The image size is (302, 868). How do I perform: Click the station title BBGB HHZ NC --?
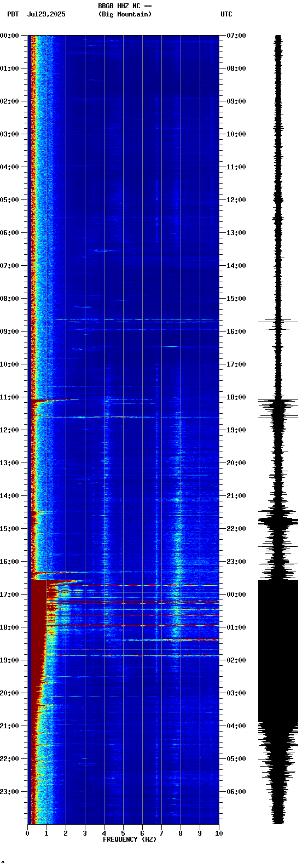tap(125, 6)
